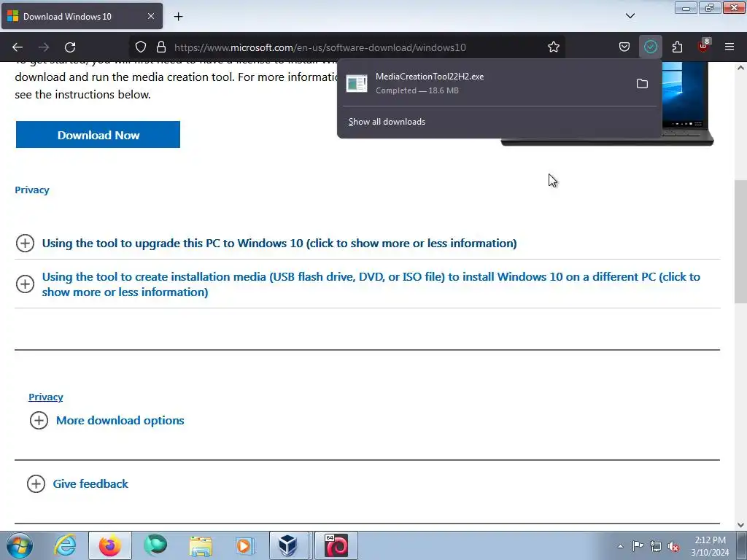
Task: Toggle the downloads panel toolbar button
Action: click(x=650, y=47)
